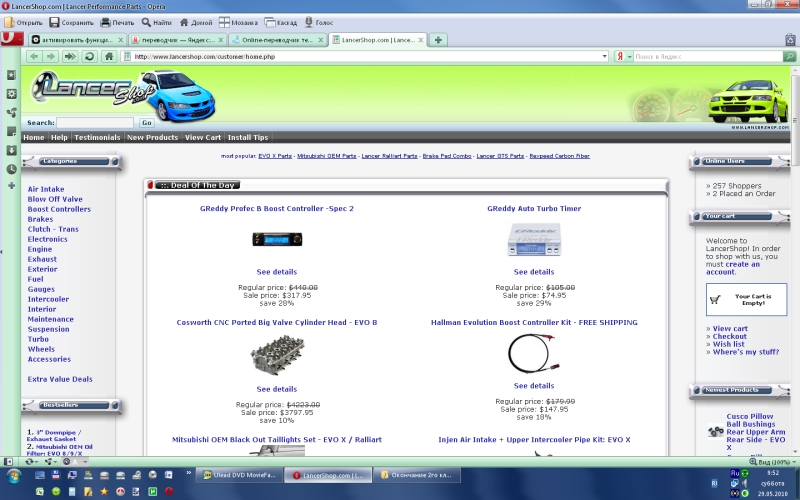
Task: Click the fast forward navigation button
Action: click(70, 56)
